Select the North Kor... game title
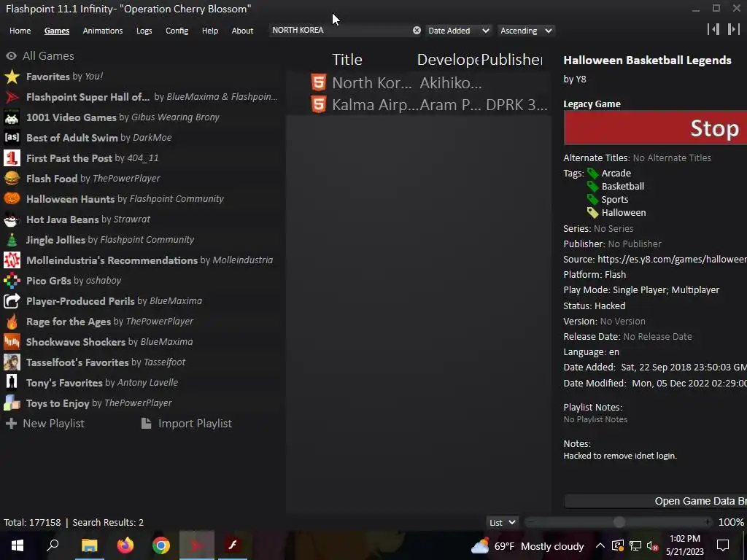747x560 pixels. pos(371,83)
